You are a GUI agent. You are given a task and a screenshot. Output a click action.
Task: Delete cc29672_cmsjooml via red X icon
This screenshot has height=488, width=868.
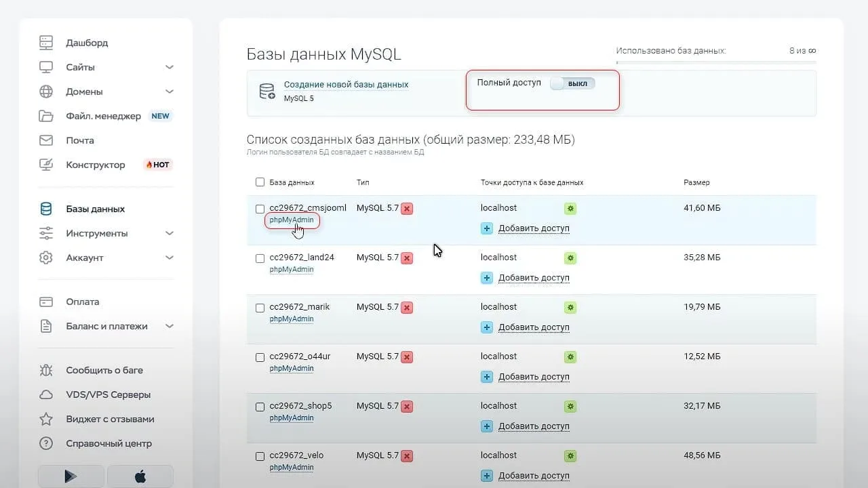[x=407, y=209]
